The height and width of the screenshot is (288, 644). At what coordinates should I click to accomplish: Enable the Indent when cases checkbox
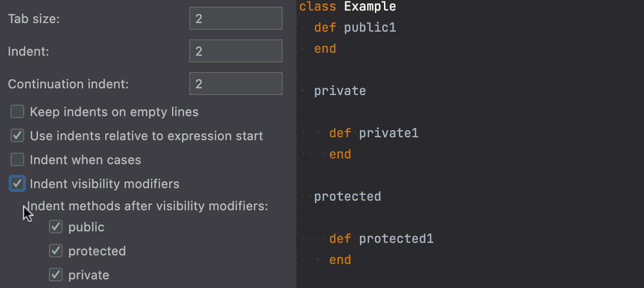(x=17, y=160)
